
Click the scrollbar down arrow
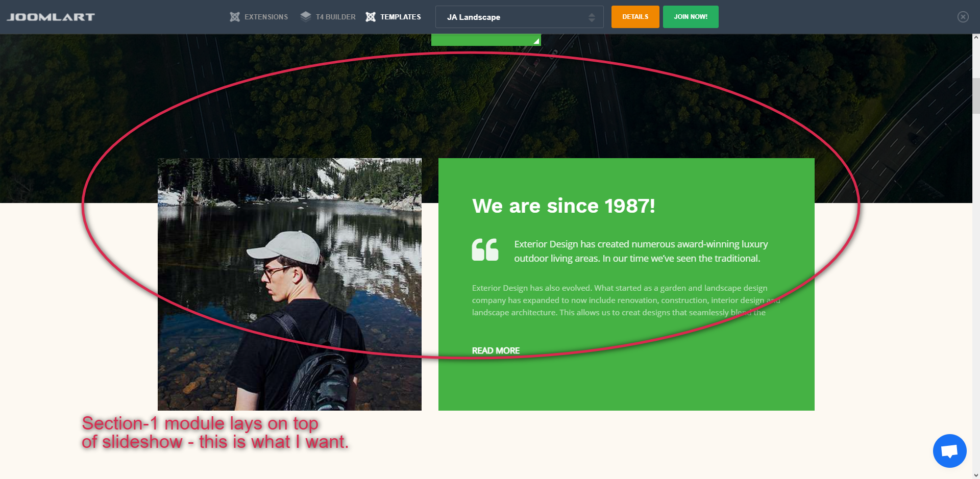point(976,475)
